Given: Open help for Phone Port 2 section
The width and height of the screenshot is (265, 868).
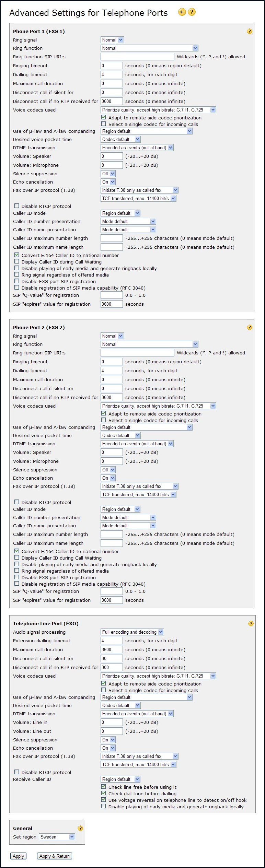Looking at the screenshot, I should tap(250, 327).
